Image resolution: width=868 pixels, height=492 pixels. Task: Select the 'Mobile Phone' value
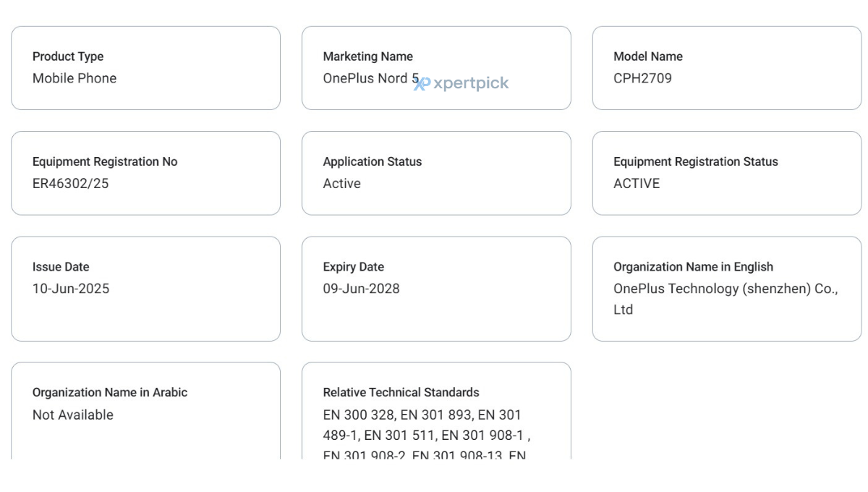click(x=75, y=78)
